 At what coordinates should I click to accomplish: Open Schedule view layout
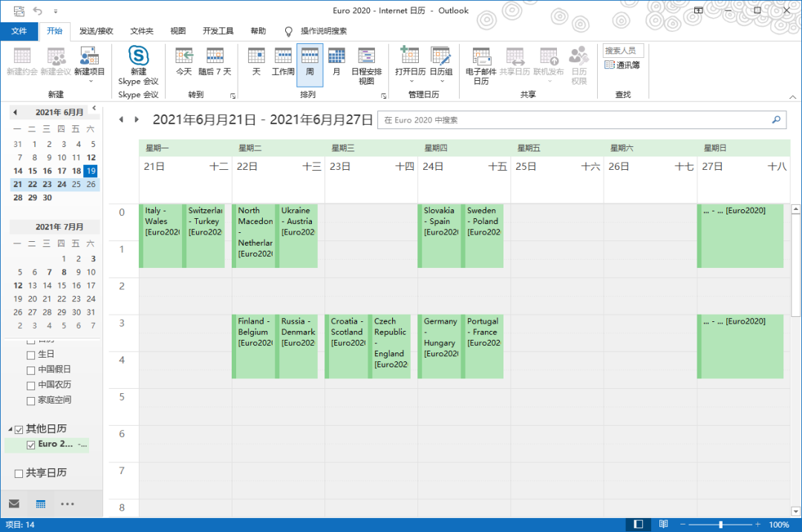tap(366, 65)
